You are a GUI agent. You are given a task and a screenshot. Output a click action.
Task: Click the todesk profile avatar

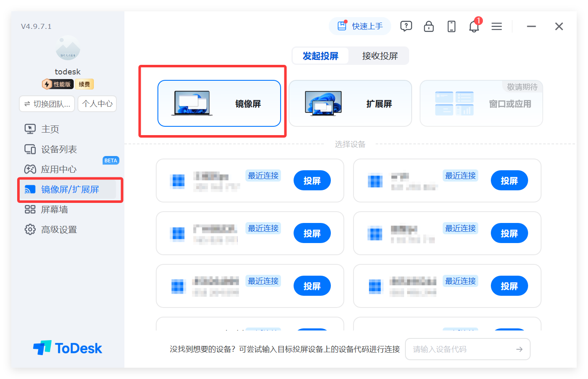pyautogui.click(x=68, y=48)
